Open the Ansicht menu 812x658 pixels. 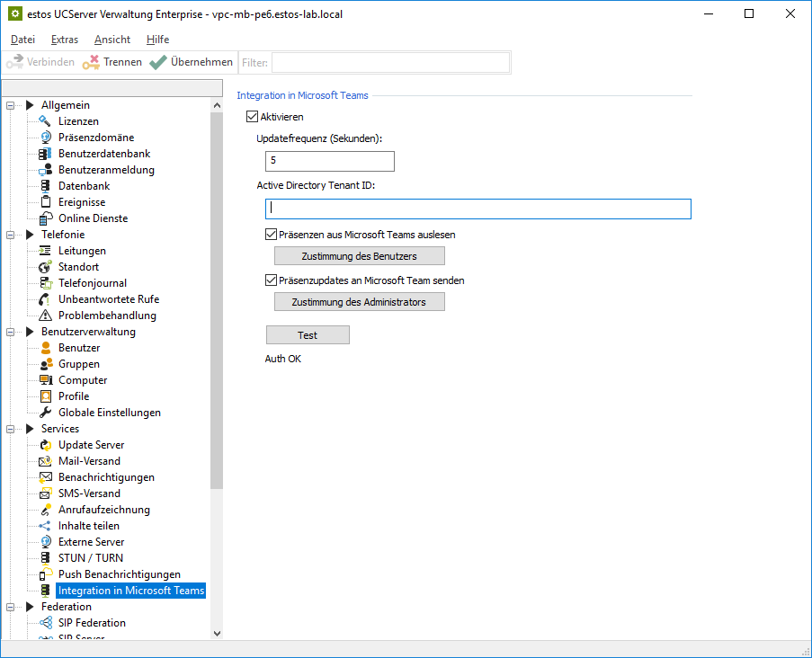pyautogui.click(x=112, y=40)
